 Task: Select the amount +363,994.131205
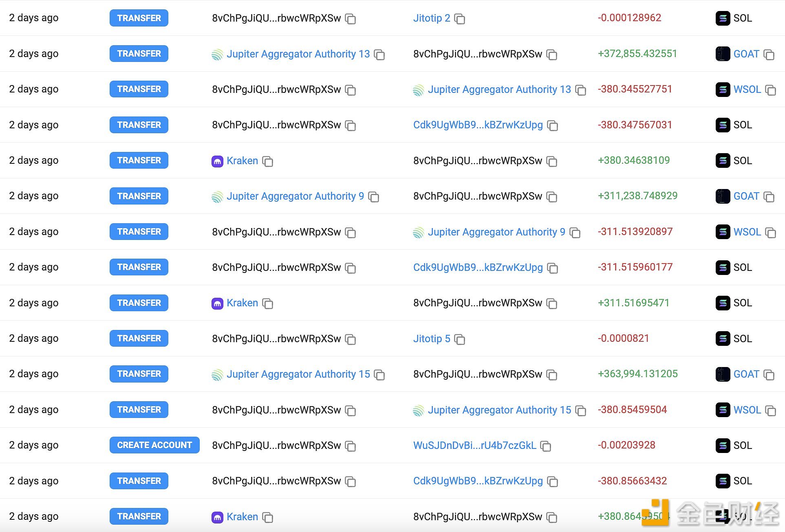(x=637, y=374)
